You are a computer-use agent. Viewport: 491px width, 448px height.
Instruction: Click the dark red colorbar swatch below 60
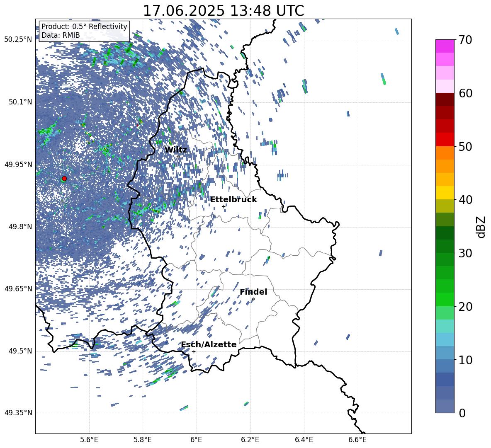(x=445, y=99)
